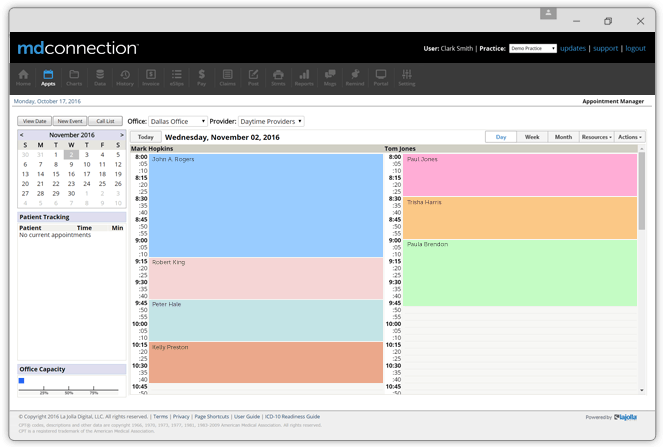
Task: Click the lajolla powered-by logo
Action: tap(625, 417)
